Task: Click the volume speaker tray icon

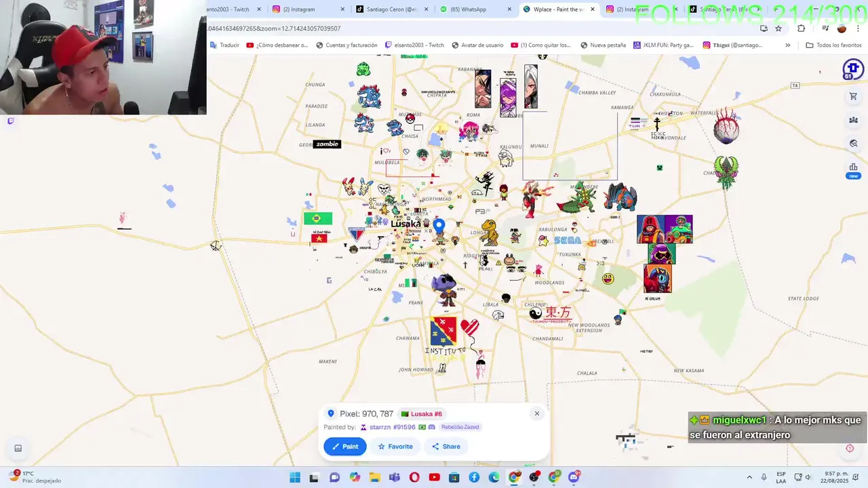Action: (x=808, y=477)
